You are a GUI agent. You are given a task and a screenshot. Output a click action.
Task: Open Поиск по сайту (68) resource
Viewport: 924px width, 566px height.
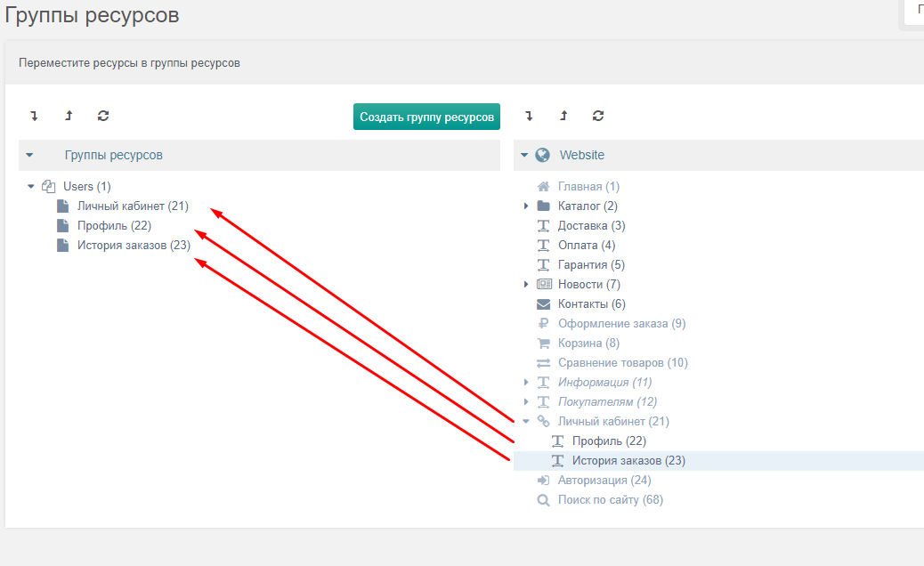[x=611, y=500]
